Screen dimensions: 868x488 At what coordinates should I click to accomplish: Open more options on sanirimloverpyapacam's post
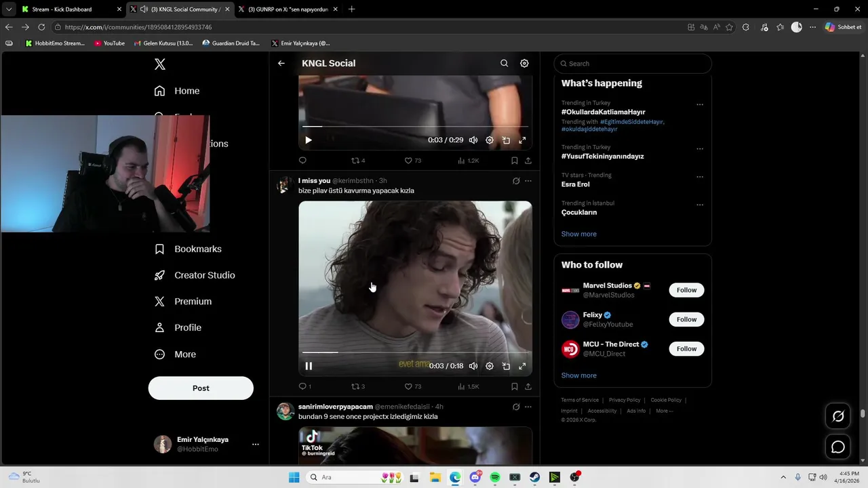tap(528, 407)
